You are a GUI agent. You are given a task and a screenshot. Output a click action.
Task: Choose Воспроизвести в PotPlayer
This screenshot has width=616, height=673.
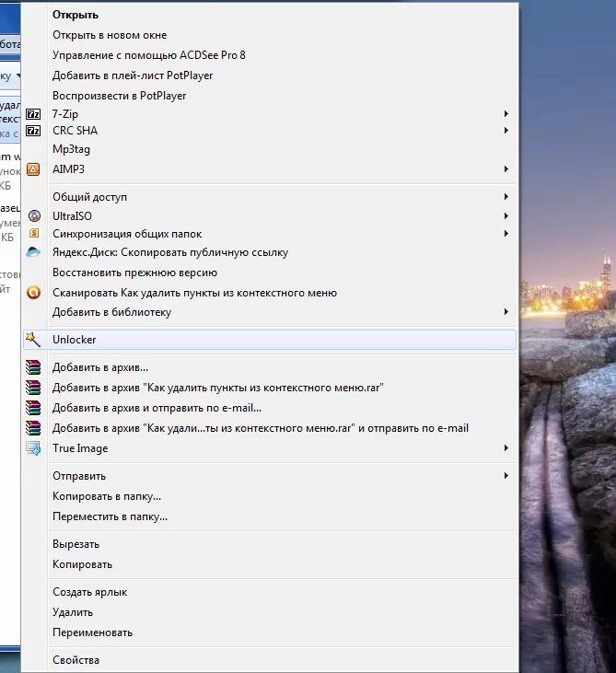pyautogui.click(x=270, y=96)
